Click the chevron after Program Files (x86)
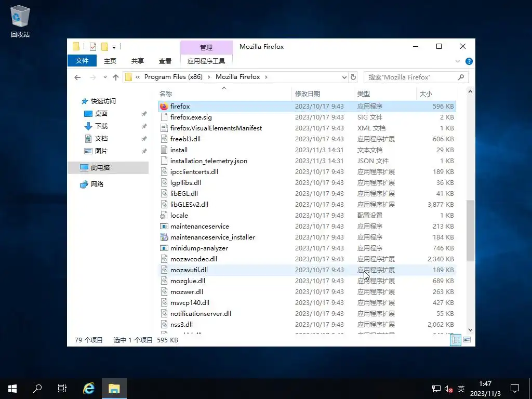 (x=208, y=77)
